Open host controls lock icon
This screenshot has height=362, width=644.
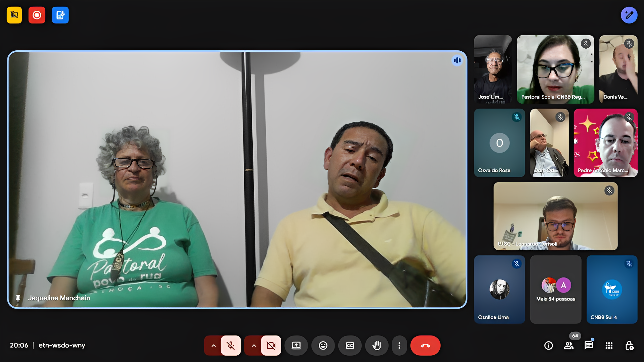click(629, 346)
